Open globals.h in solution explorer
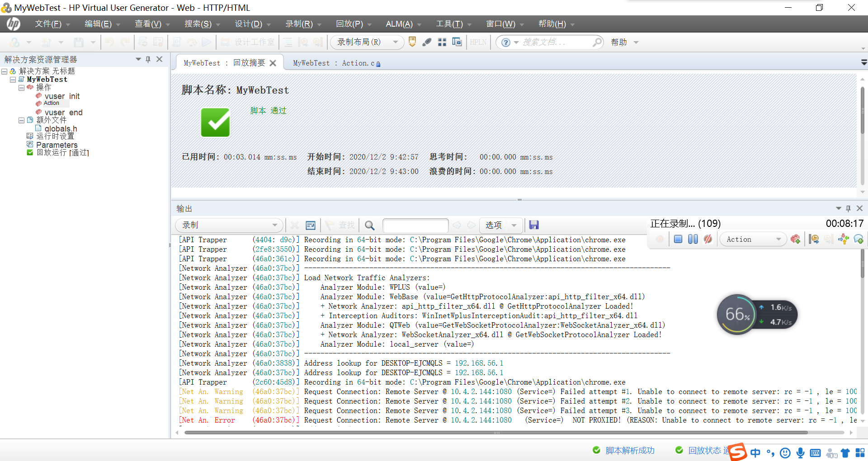This screenshot has height=461, width=868. [x=61, y=129]
